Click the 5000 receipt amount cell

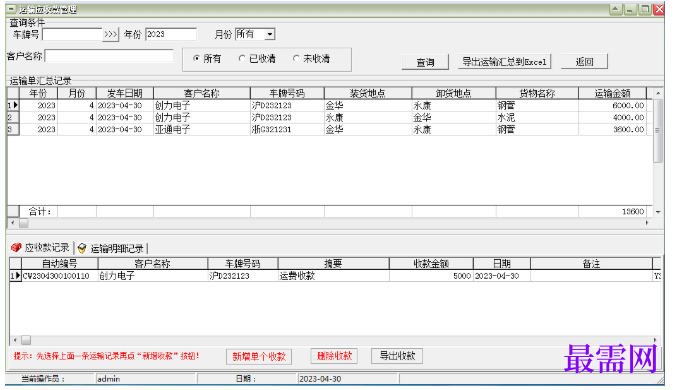point(431,276)
